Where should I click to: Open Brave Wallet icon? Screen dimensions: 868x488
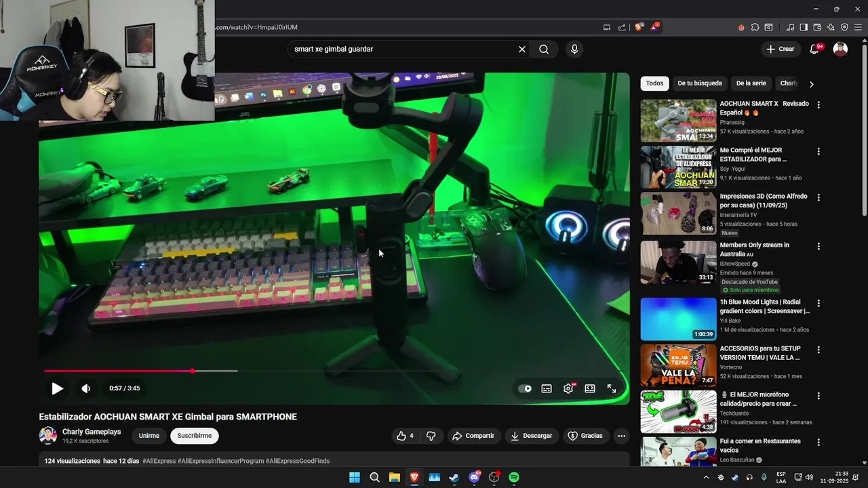click(x=817, y=27)
